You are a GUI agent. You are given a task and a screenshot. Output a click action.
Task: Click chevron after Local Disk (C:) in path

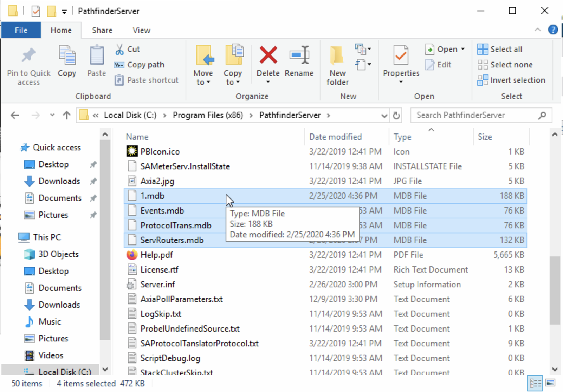(x=164, y=116)
